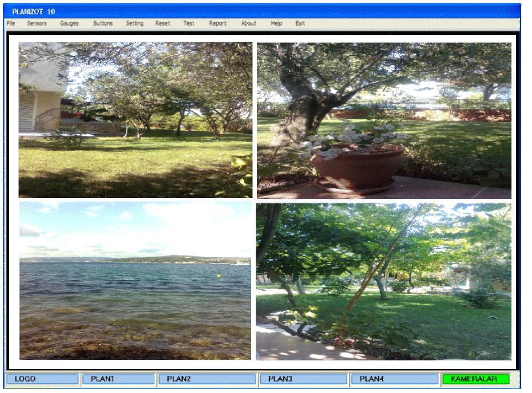
Task: Select the sea view camera image
Action: coord(135,281)
